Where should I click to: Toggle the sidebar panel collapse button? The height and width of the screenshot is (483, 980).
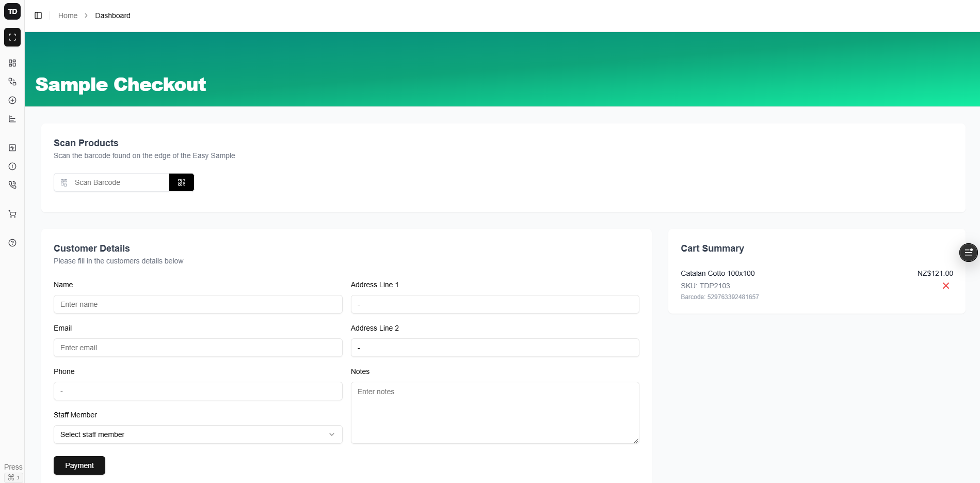[38, 15]
